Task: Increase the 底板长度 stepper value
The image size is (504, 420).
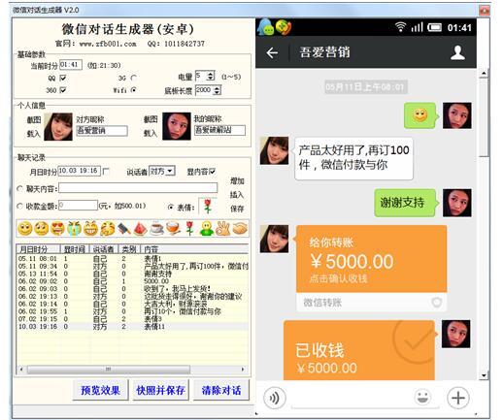Action: 218,87
